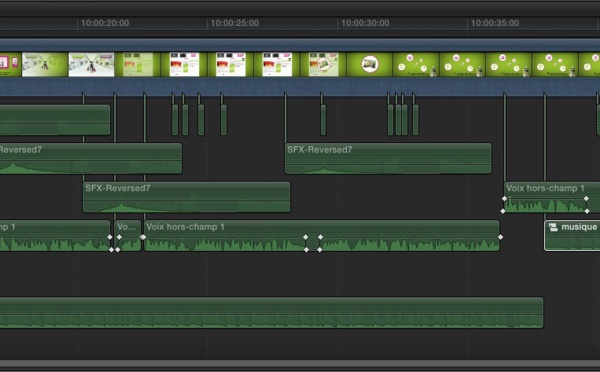
Task: Click the musique compound clip icon
Action: point(553,227)
